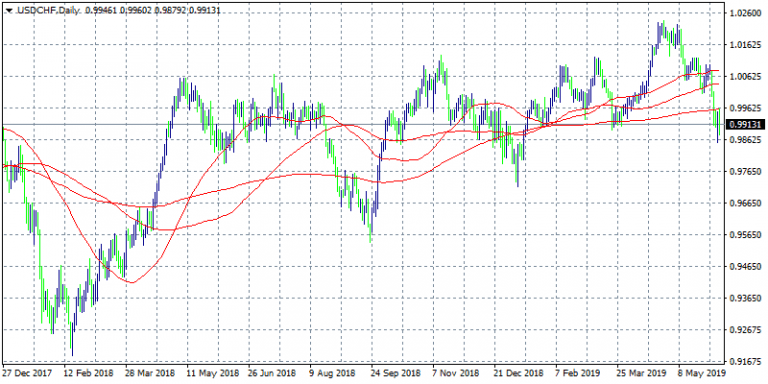Image resolution: width=768 pixels, height=384 pixels.
Task: Click the 21 Dec 2018 date label
Action: pos(518,373)
